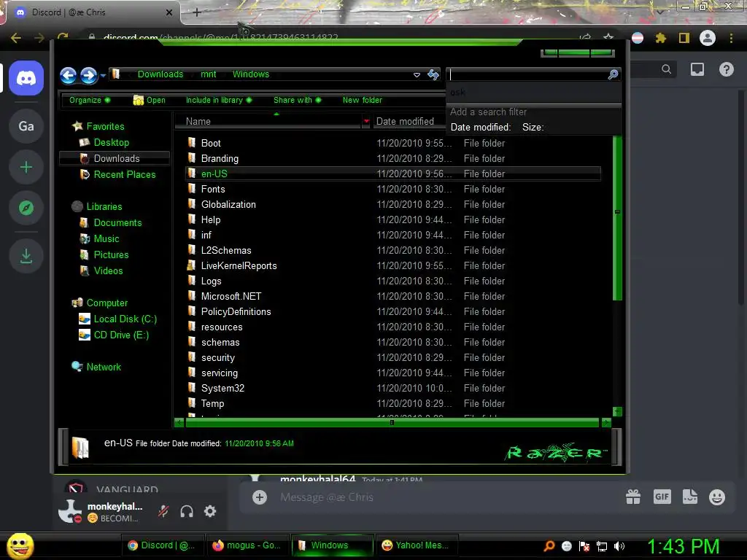This screenshot has width=747, height=560.
Task: Click the Open toolbar button
Action: [x=150, y=100]
